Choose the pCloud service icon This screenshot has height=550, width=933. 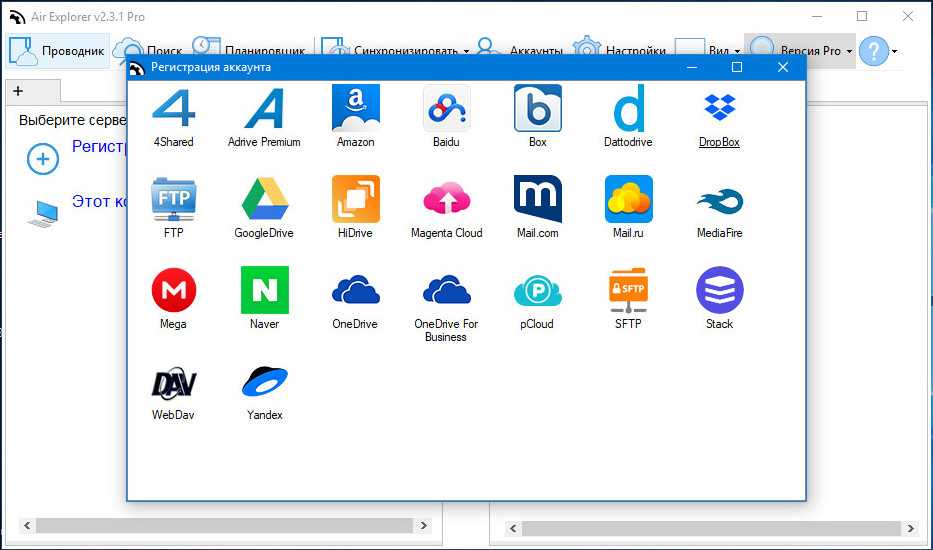(537, 291)
